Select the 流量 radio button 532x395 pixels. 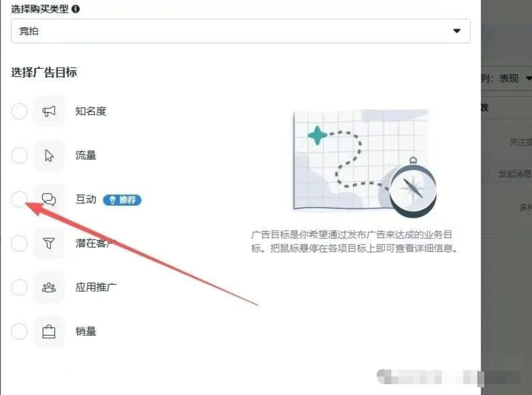19,155
